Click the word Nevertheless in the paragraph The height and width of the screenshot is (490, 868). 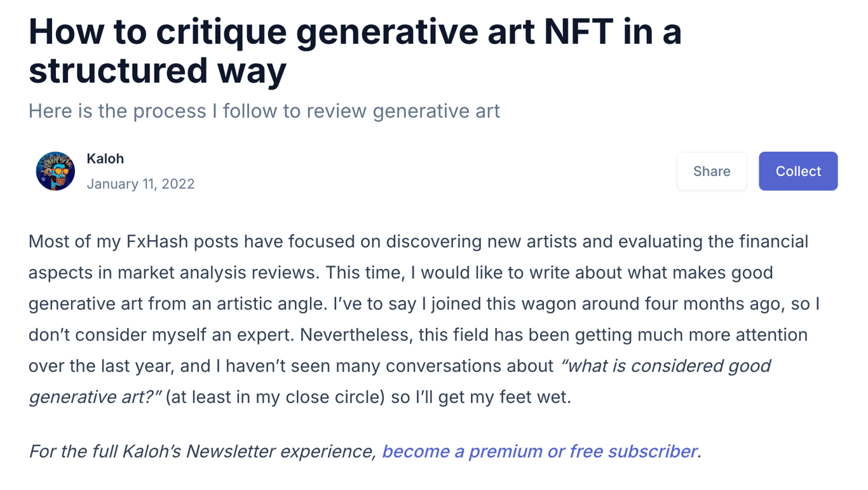coord(353,335)
